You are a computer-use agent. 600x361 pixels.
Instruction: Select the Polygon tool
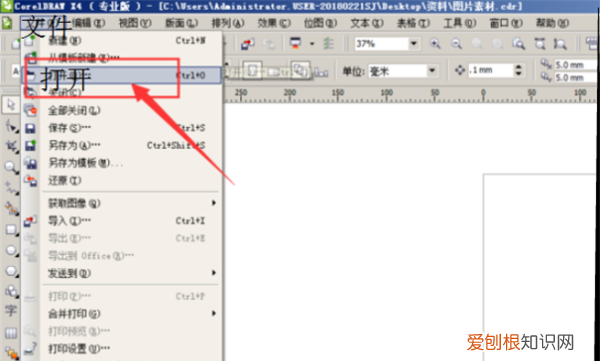coord(11,271)
